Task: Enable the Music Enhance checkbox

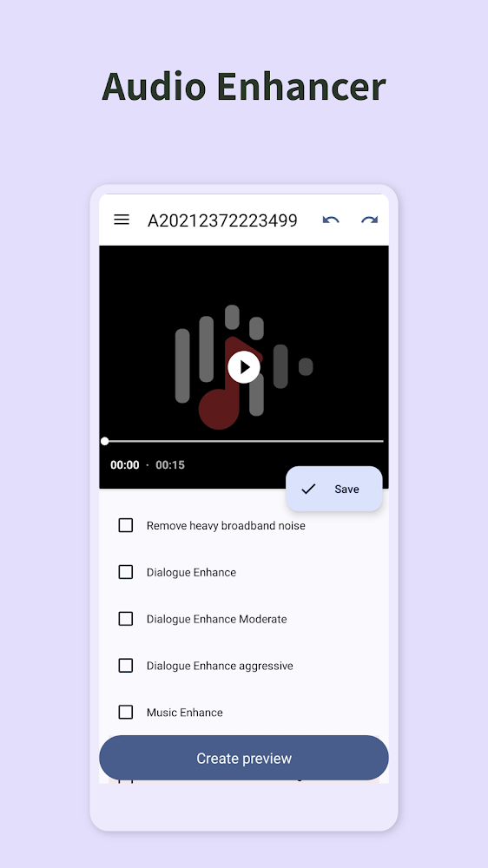Action: [x=126, y=712]
